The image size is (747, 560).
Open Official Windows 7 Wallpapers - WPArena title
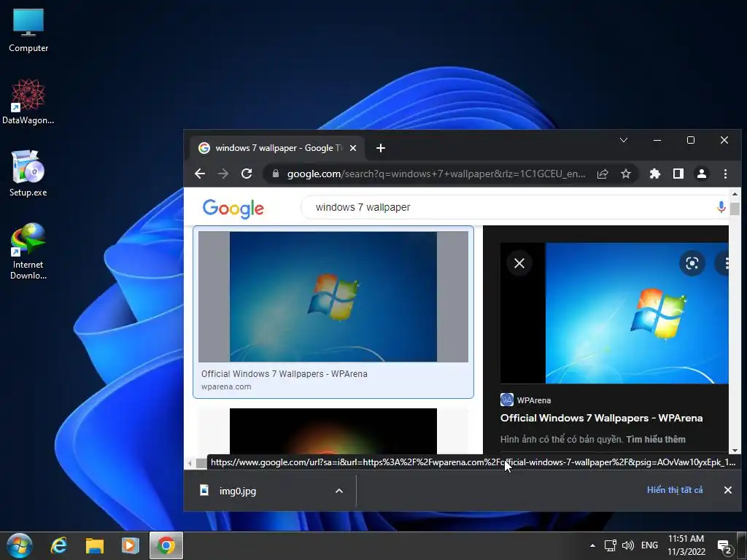coord(601,418)
